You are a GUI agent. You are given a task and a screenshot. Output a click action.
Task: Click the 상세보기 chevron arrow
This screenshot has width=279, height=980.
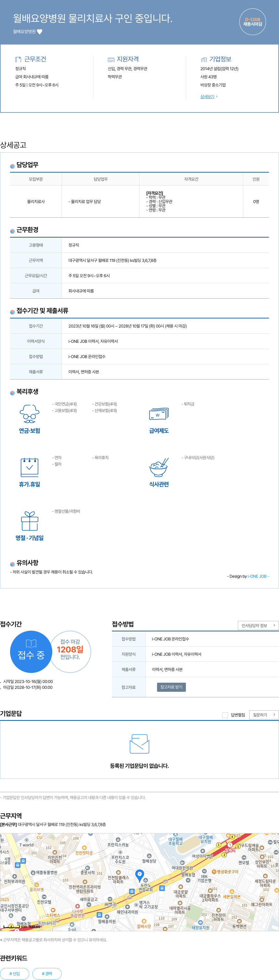[217, 97]
